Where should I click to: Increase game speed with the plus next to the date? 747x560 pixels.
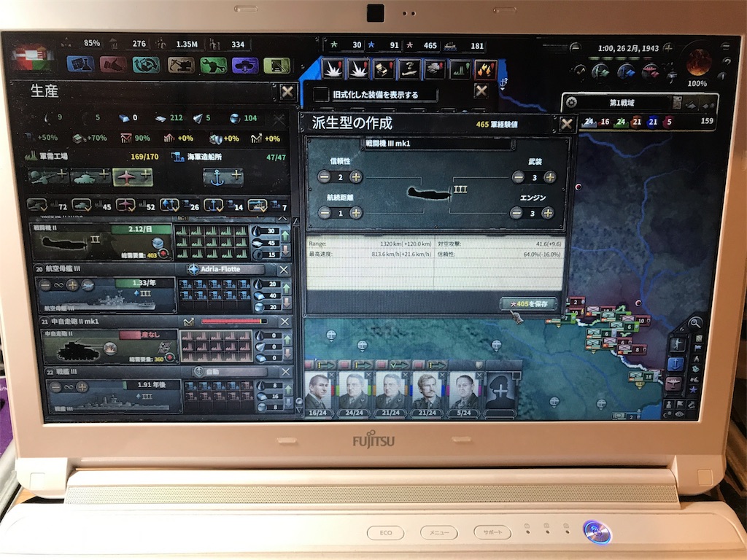point(668,47)
